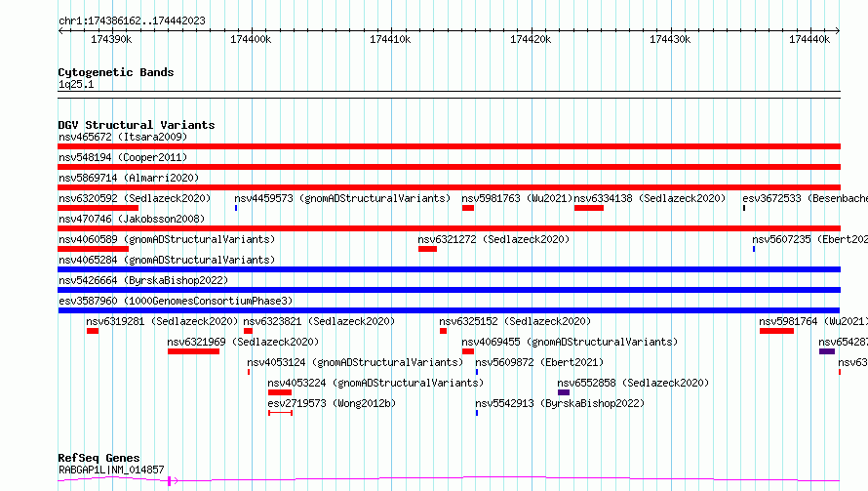Click the RABGAP1L|NM_014857 gene label
Image resolution: width=868 pixels, height=491 pixels.
[x=111, y=470]
